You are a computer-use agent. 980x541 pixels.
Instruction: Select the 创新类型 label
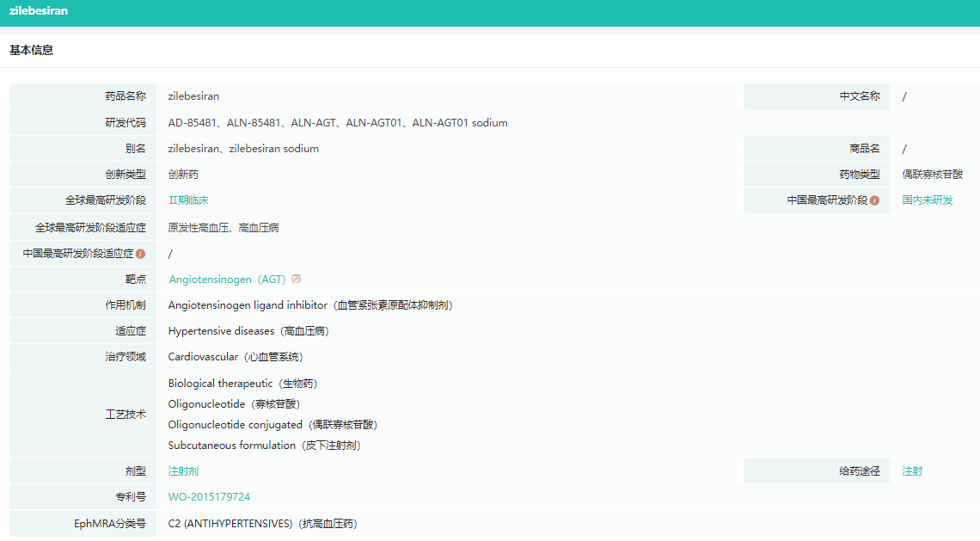[x=125, y=175]
